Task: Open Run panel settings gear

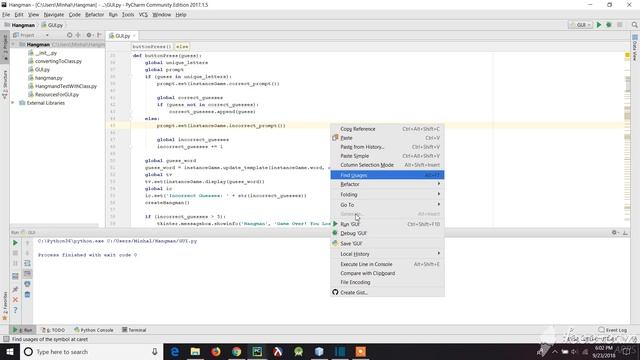Action: click(x=614, y=232)
